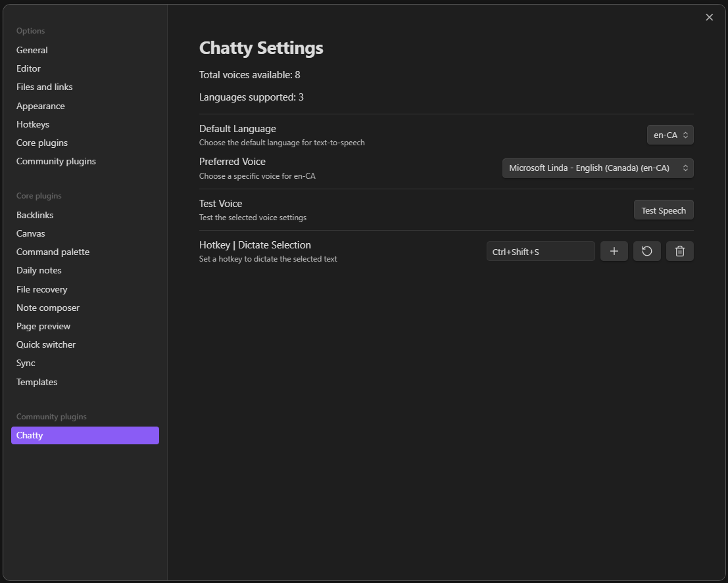Open the Default Language en-CA dropdown
The image size is (728, 583).
tap(670, 135)
